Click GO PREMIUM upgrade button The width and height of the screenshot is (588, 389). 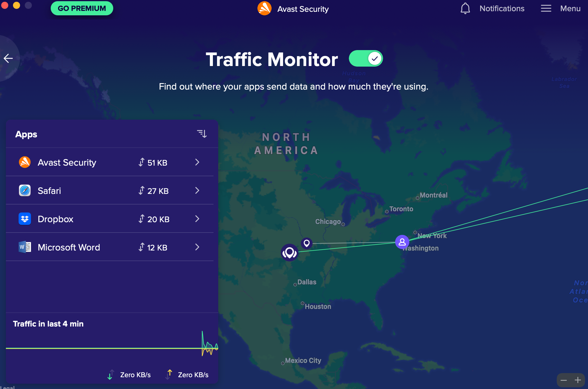click(82, 9)
